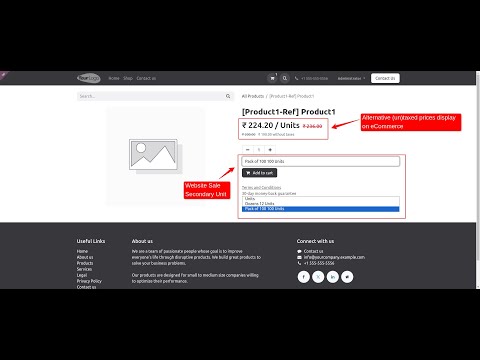The width and height of the screenshot is (480, 360).
Task: Open the X (Twitter) social icon
Action: point(318,277)
